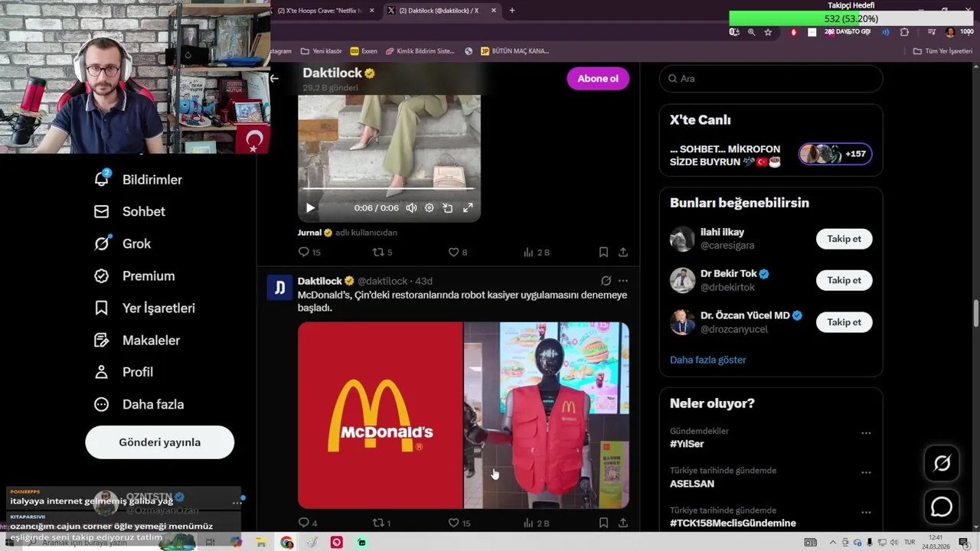Open options for ASELSAN trend

pos(866,472)
